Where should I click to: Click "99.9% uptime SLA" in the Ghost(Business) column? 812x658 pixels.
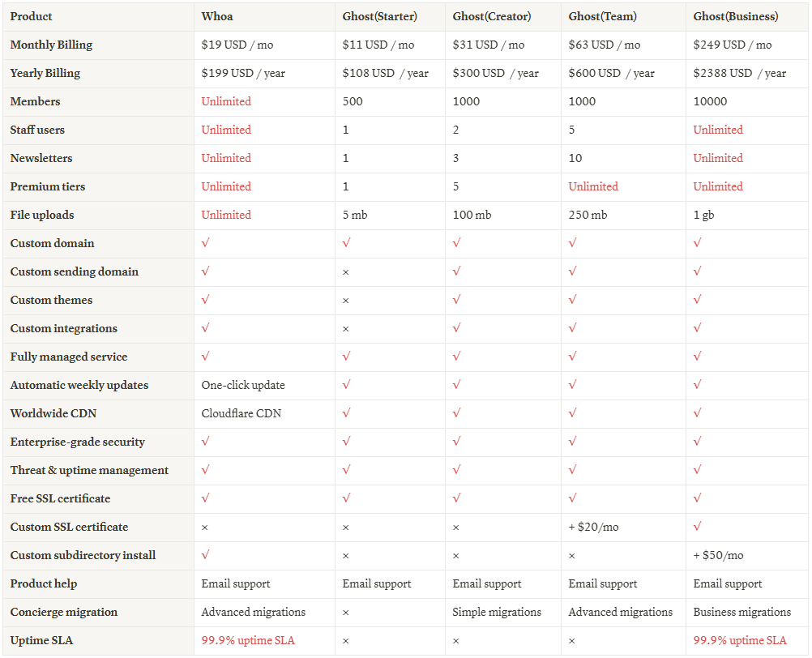coord(740,640)
